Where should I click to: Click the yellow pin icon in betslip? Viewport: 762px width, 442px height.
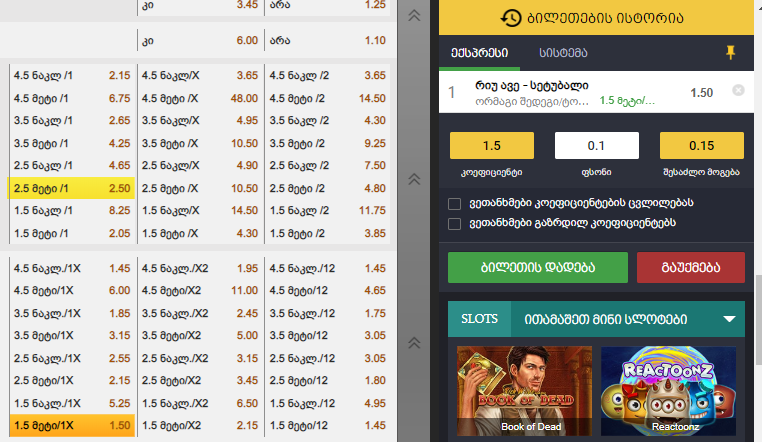(730, 52)
